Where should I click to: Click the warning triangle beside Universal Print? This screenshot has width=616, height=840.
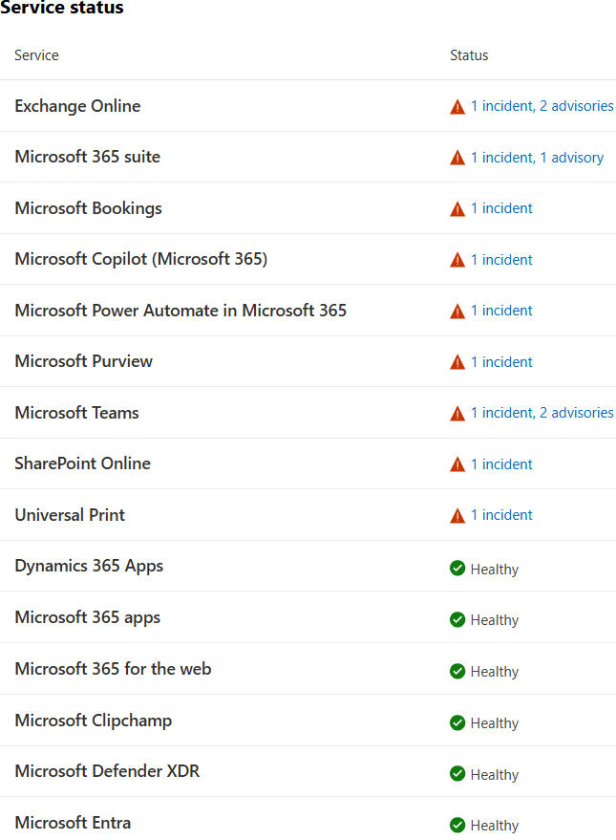[457, 515]
